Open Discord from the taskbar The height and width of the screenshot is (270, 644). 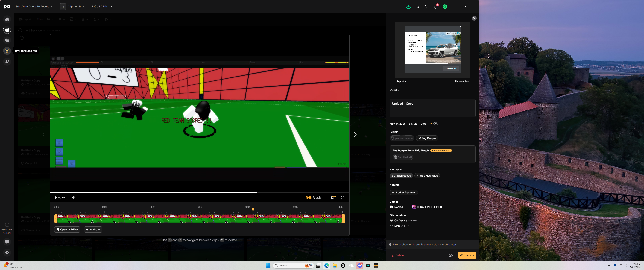(360, 265)
